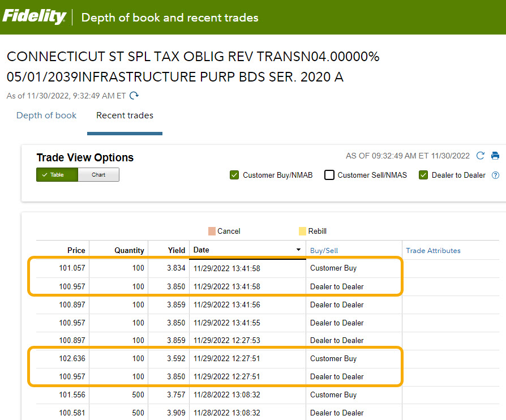Switch trade view to Chart
506x420 pixels.
point(98,175)
